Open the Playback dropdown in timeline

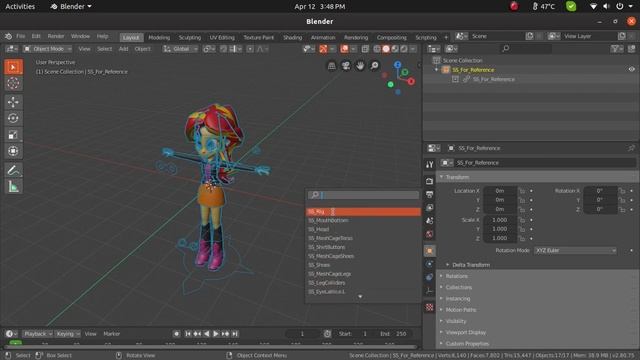pyautogui.click(x=38, y=334)
